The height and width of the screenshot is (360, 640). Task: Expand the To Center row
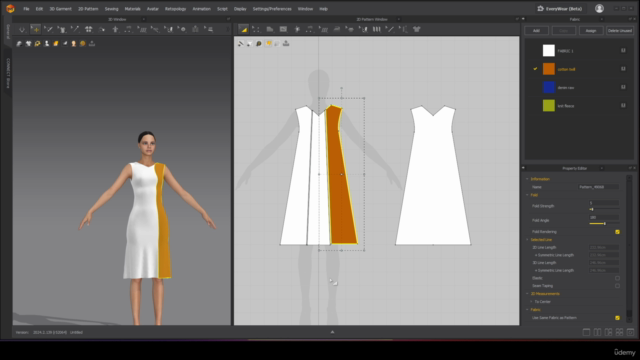[531, 302]
